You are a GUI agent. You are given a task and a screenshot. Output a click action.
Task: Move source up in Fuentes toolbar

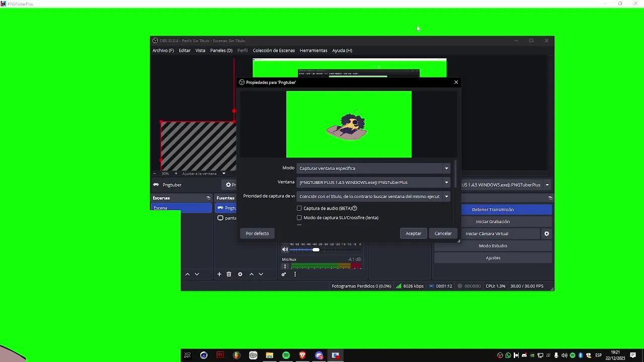(x=252, y=274)
